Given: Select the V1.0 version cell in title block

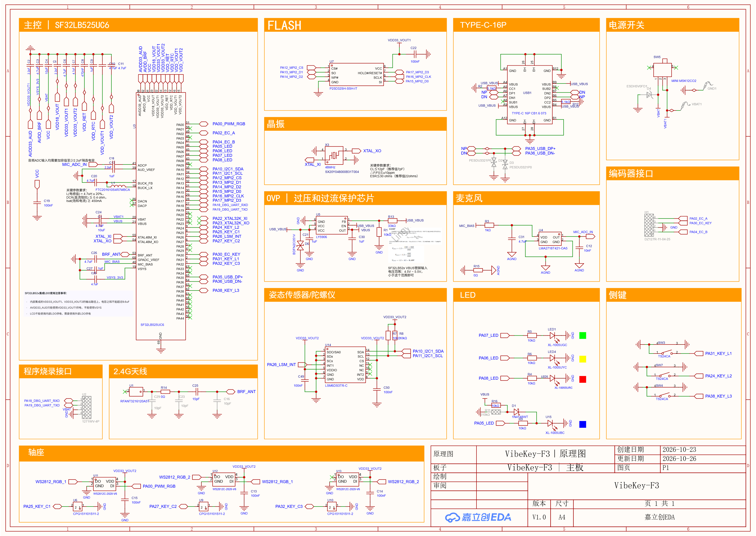Looking at the screenshot, I should point(539,517).
